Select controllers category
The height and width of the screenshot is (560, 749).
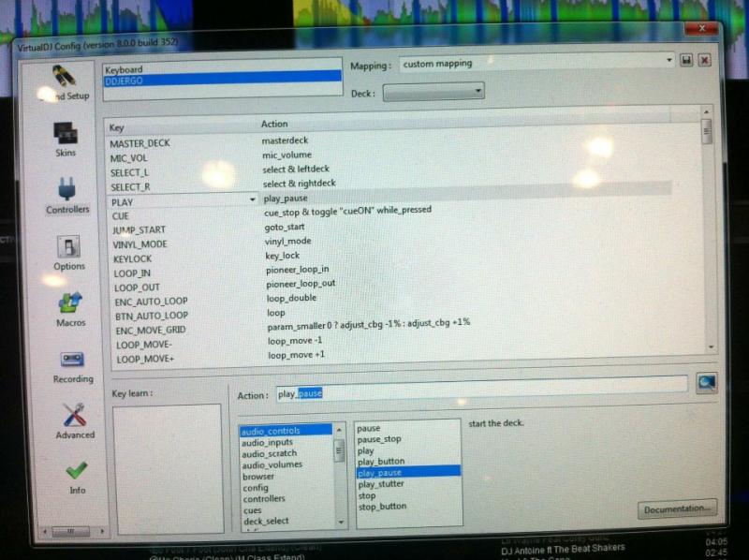coord(264,499)
